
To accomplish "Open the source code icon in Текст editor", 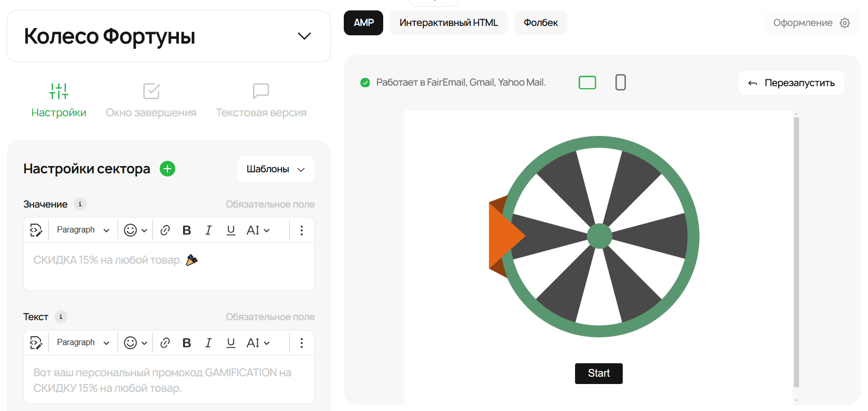I will [x=36, y=343].
